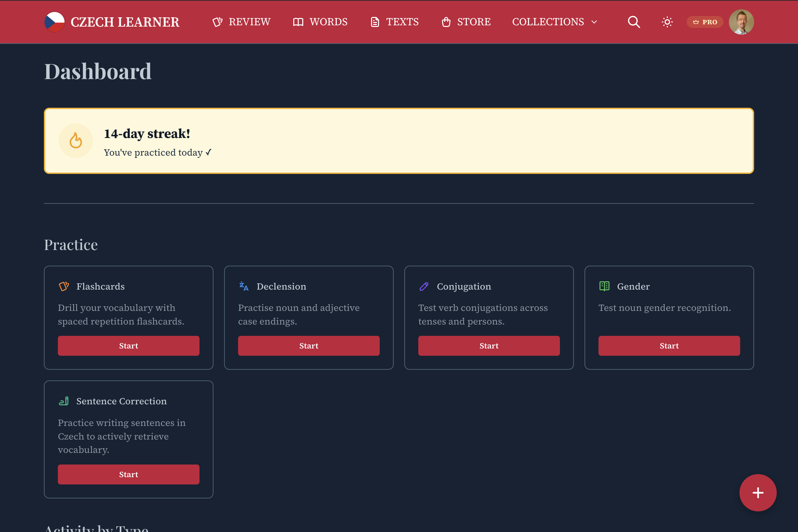Screen dimensions: 798x532
Task: Start a Flashcards practice session
Action: [129, 346]
